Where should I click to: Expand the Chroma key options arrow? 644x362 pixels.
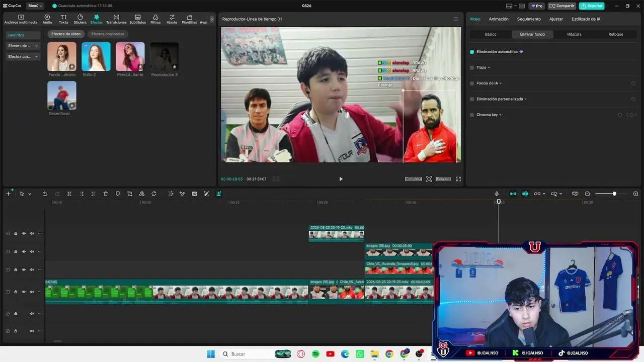500,115
